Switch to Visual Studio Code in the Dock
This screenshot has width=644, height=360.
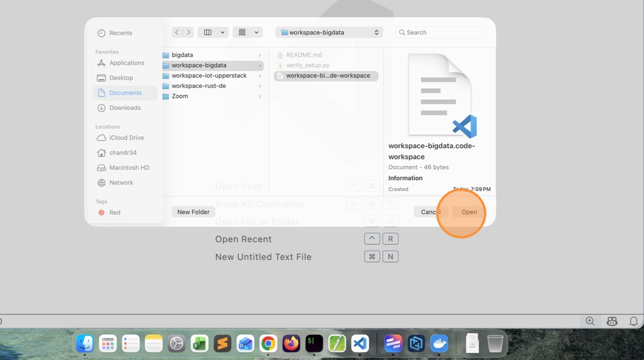(x=360, y=344)
